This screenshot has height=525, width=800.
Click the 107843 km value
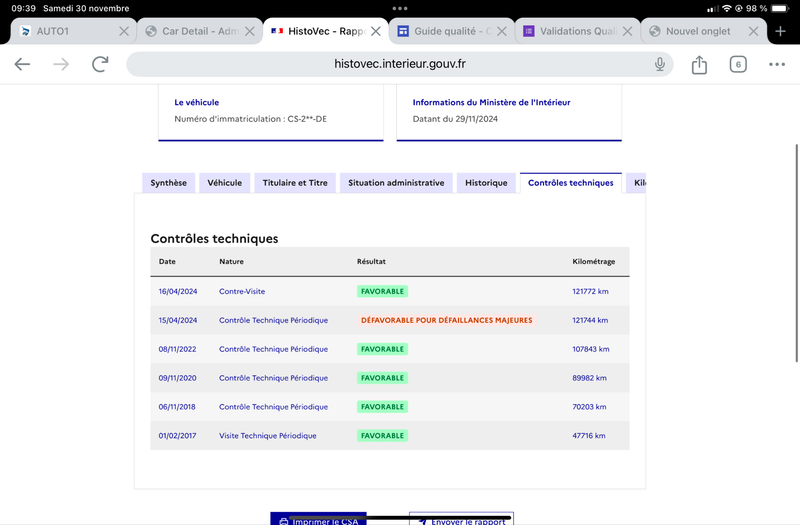[591, 349]
